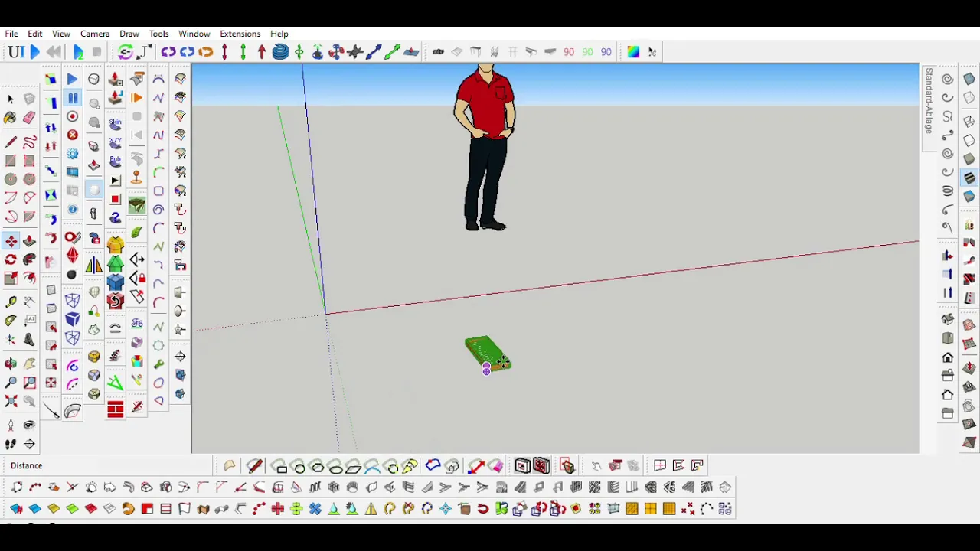This screenshot has height=551, width=980.
Task: Click the green leaf icon
Action: pos(136,232)
